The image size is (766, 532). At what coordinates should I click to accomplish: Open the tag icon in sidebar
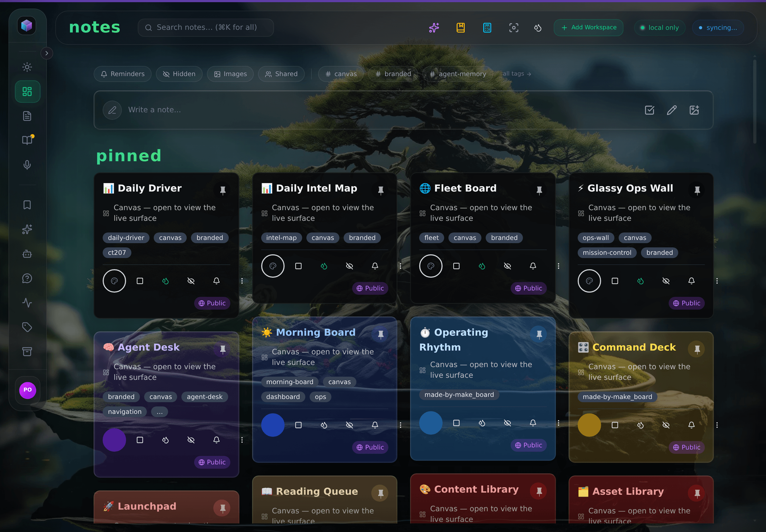point(27,327)
